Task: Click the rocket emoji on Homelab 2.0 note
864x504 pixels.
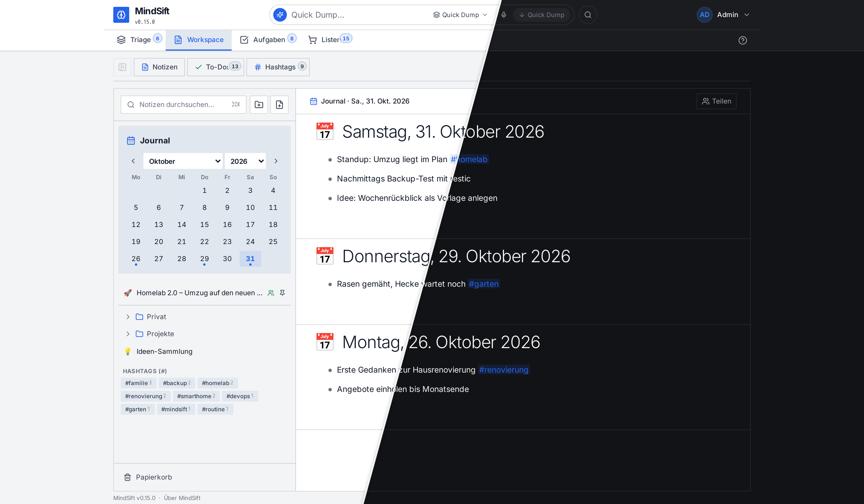Action: [127, 293]
